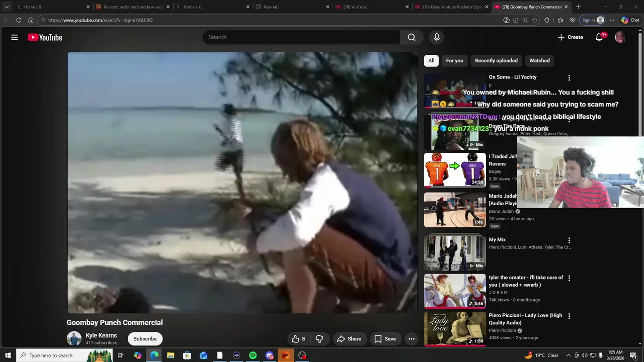
Task: Click the YouTube Create button
Action: (x=570, y=37)
